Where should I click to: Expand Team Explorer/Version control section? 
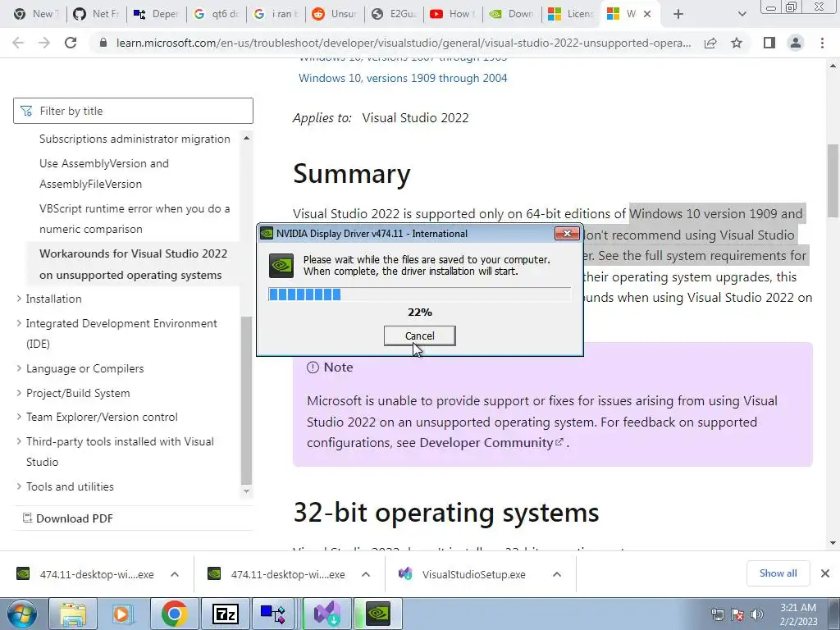102,417
